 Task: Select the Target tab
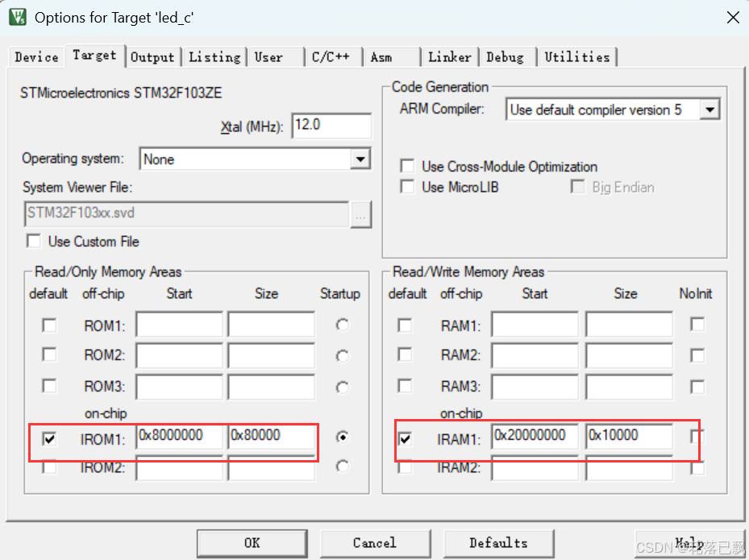(x=94, y=56)
